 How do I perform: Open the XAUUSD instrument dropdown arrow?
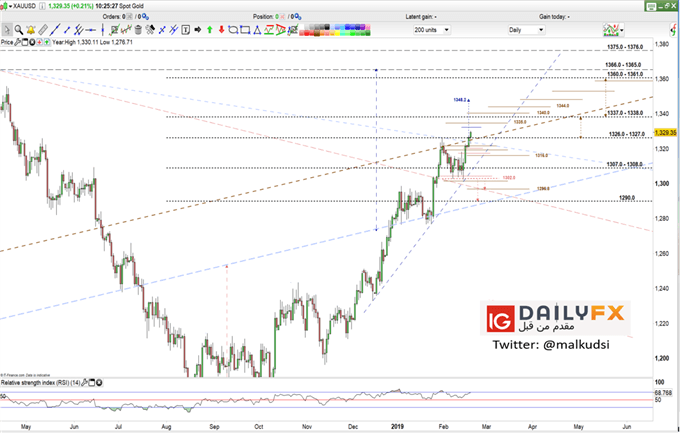tap(10, 6)
